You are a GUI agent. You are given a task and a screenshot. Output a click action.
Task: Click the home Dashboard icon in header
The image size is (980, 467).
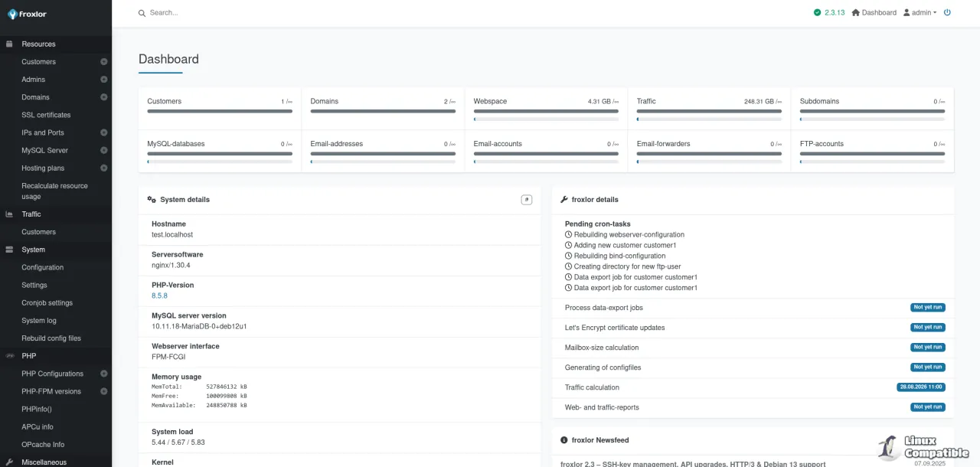(856, 12)
